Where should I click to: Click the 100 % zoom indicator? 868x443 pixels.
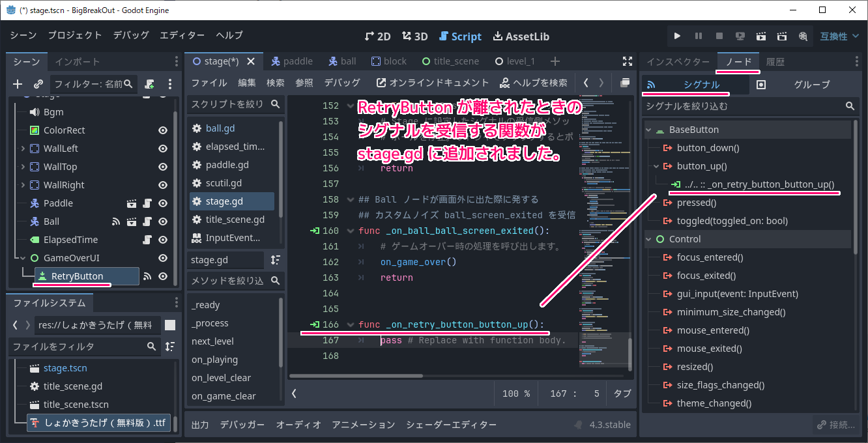click(x=516, y=393)
